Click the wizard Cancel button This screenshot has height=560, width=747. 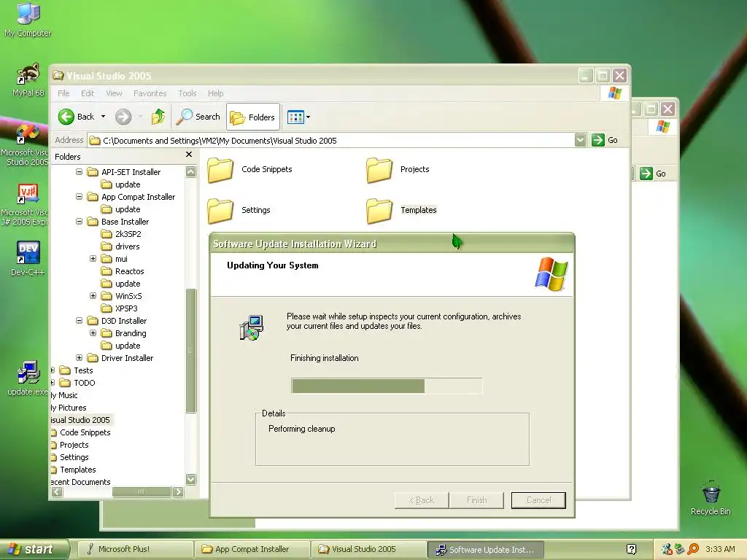pos(538,500)
